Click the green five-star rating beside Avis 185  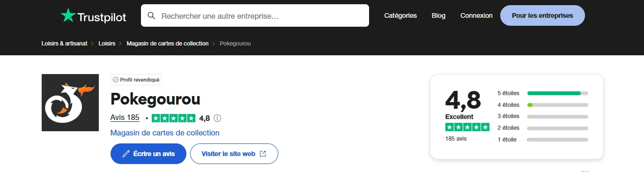pos(174,118)
